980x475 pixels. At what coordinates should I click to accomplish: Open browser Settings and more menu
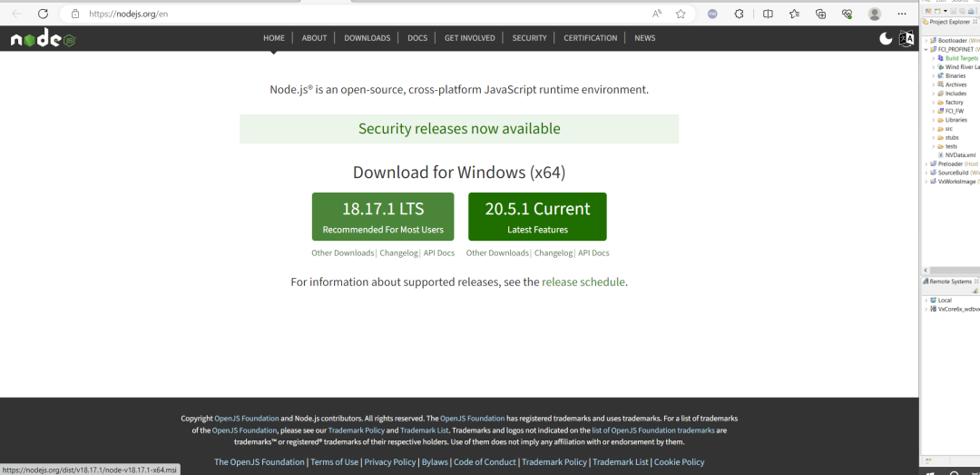(902, 14)
